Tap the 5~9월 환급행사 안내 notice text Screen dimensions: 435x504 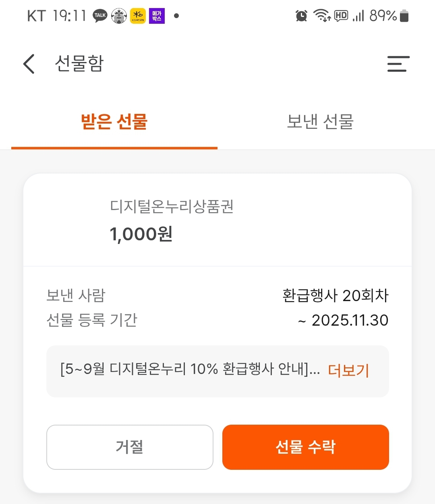(x=190, y=369)
